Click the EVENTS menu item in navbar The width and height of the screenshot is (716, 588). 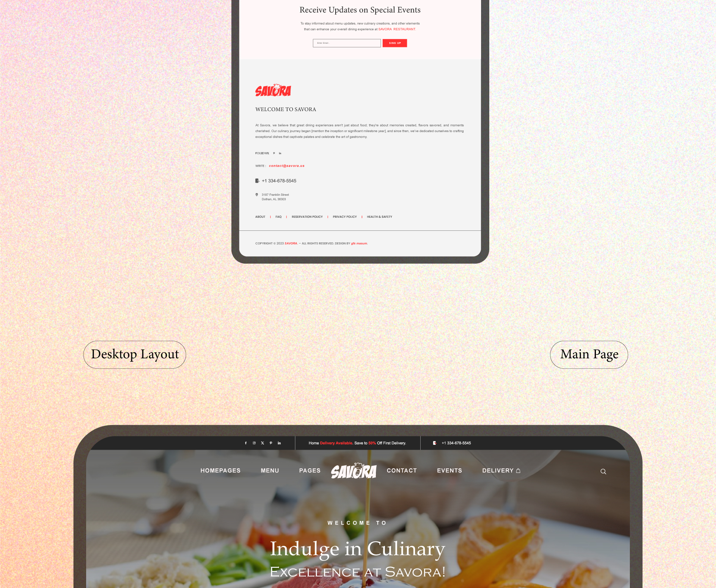450,470
